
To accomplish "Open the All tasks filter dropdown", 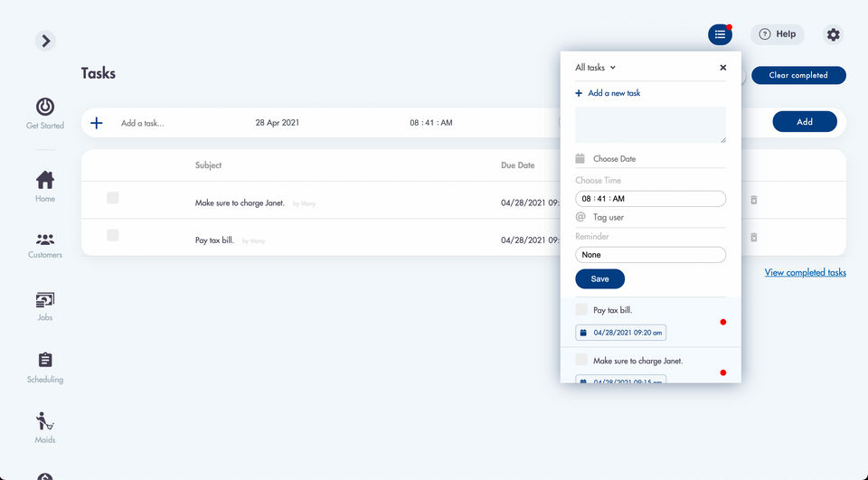I will tap(595, 68).
